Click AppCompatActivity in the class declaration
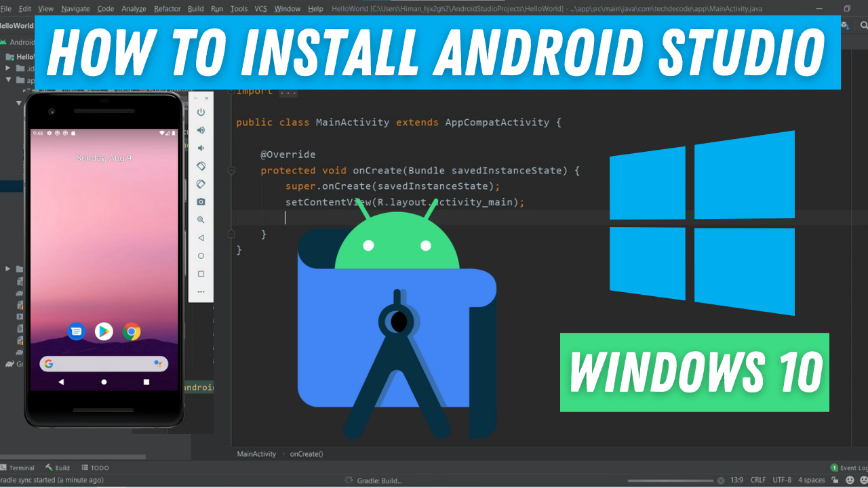 coord(496,123)
